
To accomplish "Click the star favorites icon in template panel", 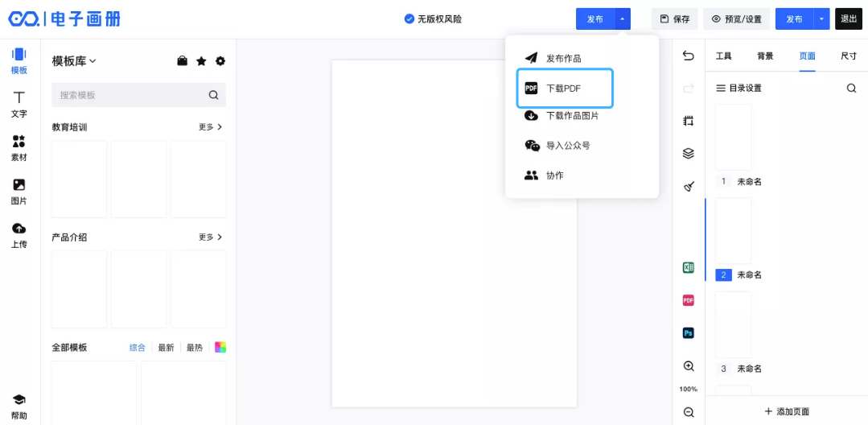I will click(201, 61).
